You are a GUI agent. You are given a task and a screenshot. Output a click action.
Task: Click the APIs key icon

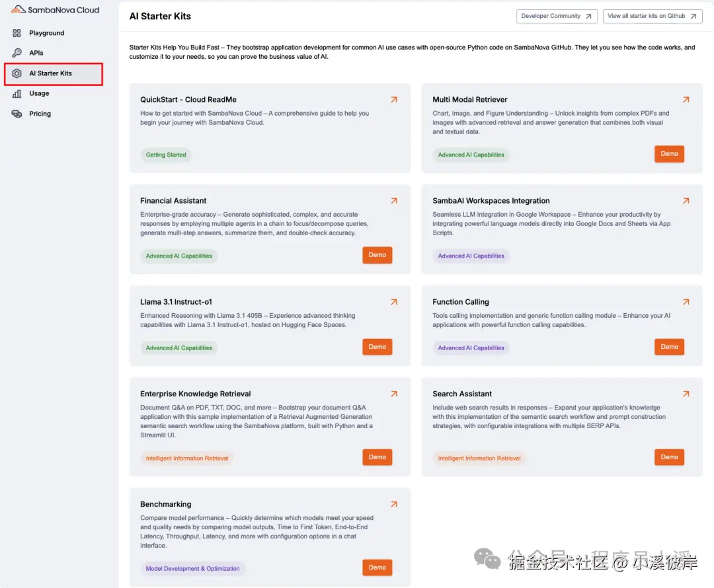[17, 53]
